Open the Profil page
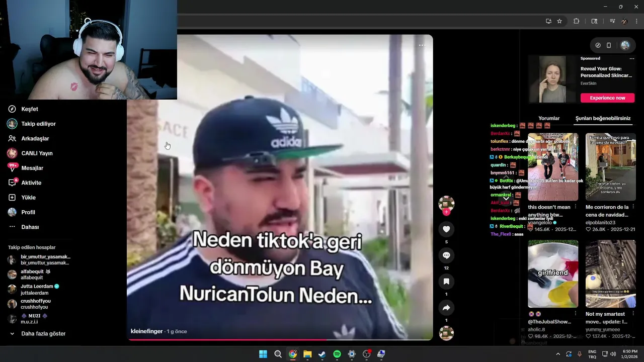 point(21,212)
